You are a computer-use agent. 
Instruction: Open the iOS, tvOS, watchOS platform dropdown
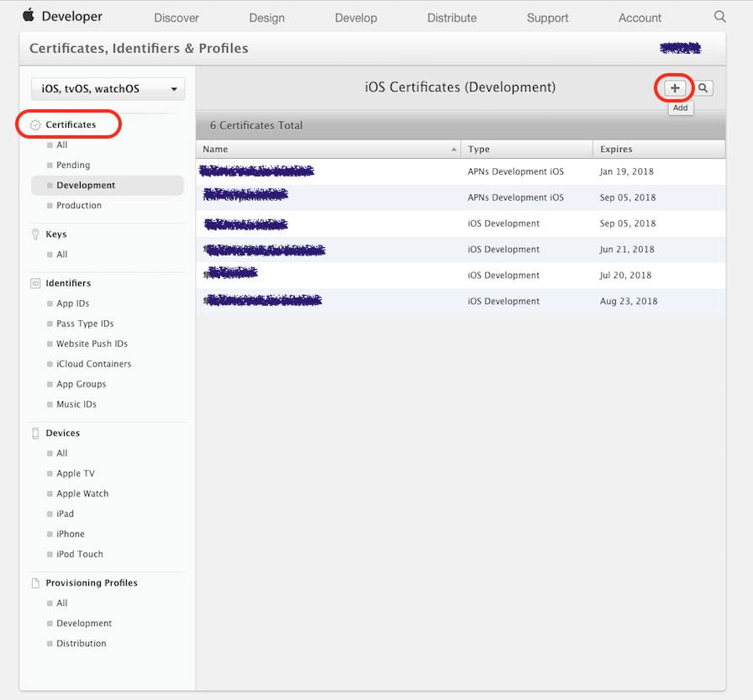pyautogui.click(x=108, y=89)
